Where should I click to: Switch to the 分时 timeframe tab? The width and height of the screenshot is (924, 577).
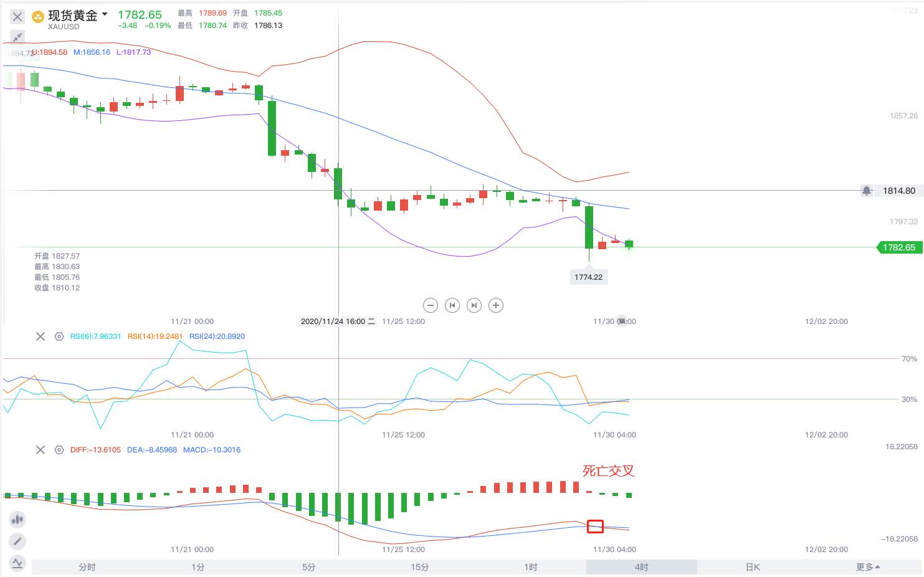87,567
